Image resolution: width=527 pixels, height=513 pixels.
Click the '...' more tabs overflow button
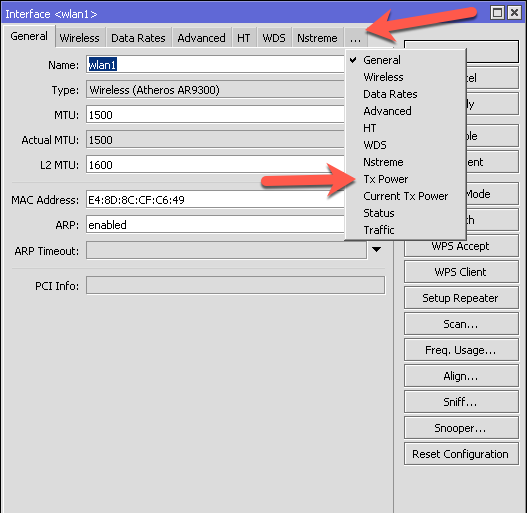355,38
